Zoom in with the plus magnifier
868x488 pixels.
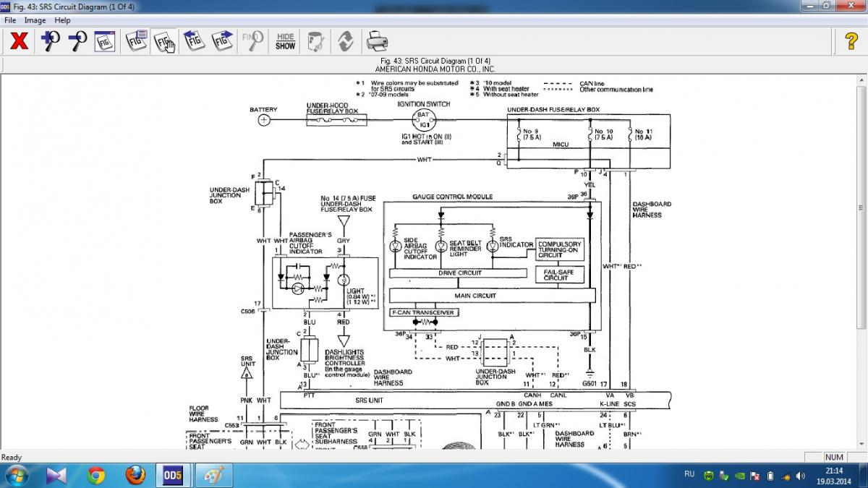tap(50, 41)
